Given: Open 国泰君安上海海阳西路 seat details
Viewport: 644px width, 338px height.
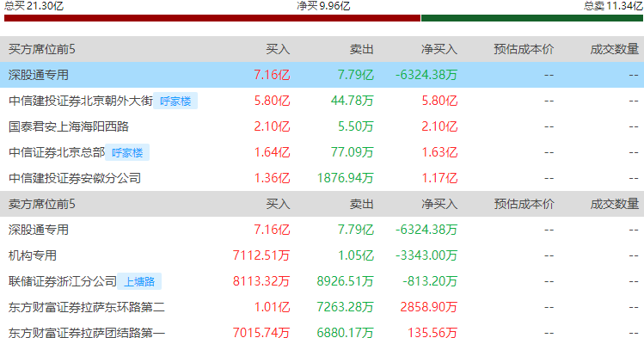Looking at the screenshot, I should click(69, 126).
